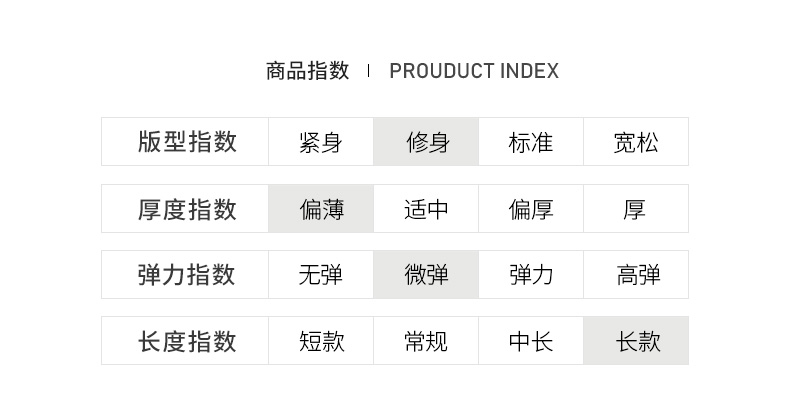The width and height of the screenshot is (790, 408).
Task: Choose the 偏厚 thickness cell
Action: click(x=530, y=209)
